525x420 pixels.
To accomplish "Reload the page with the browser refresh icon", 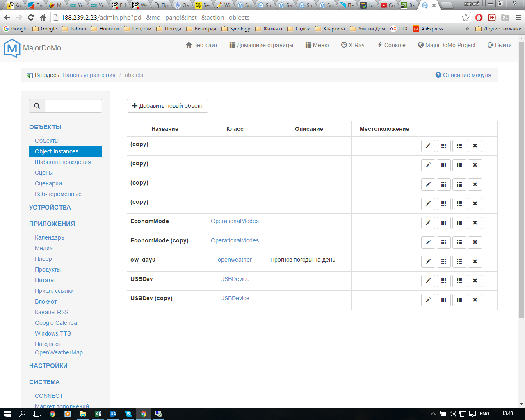I will coord(31,18).
